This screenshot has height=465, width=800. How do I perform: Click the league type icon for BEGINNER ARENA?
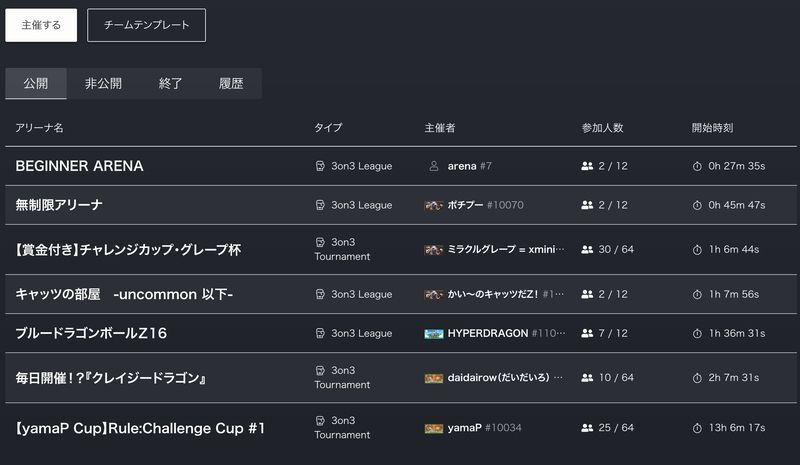[320, 166]
